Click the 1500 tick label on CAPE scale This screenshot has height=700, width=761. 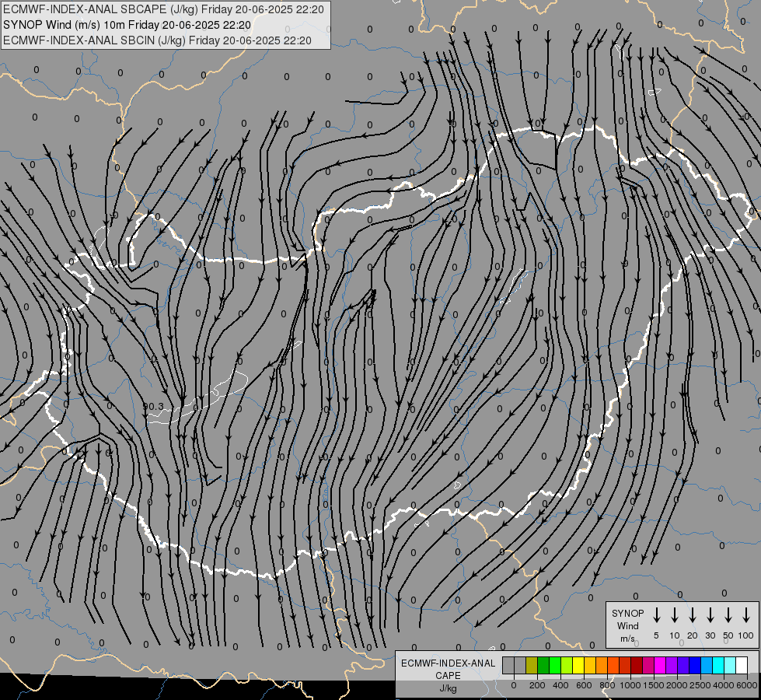coord(654,685)
